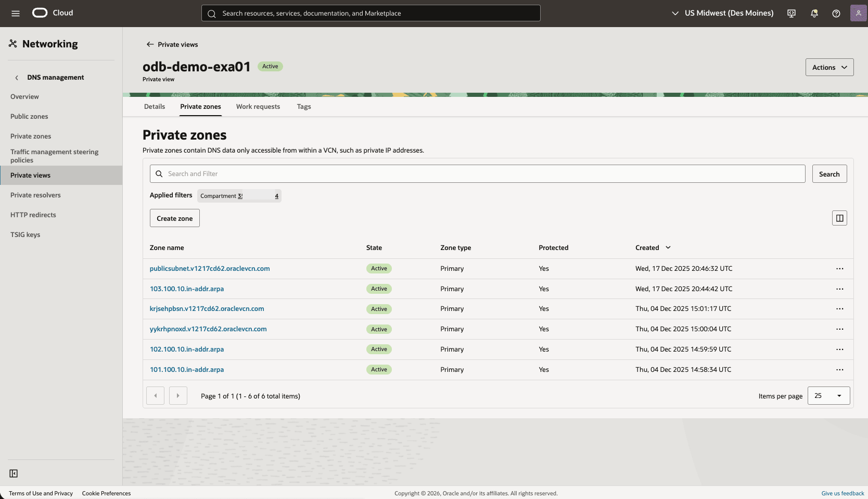Navigate back using the Private views arrow
Screen dimensions: 868x499
[x=150, y=44]
